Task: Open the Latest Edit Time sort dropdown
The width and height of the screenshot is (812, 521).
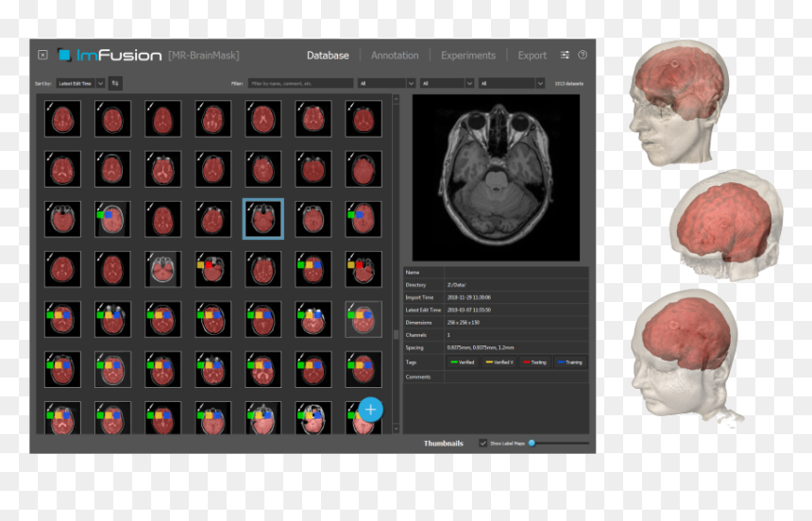Action: [x=80, y=83]
